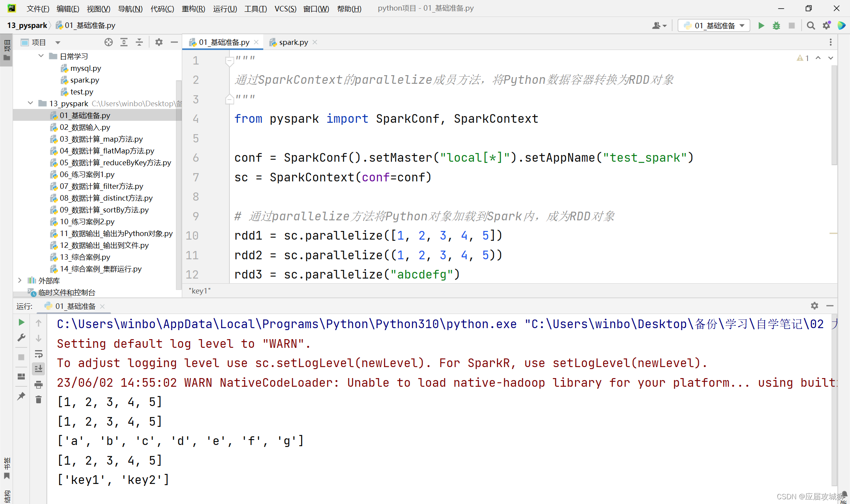
Task: Click the warning count indicator
Action: (x=803, y=58)
